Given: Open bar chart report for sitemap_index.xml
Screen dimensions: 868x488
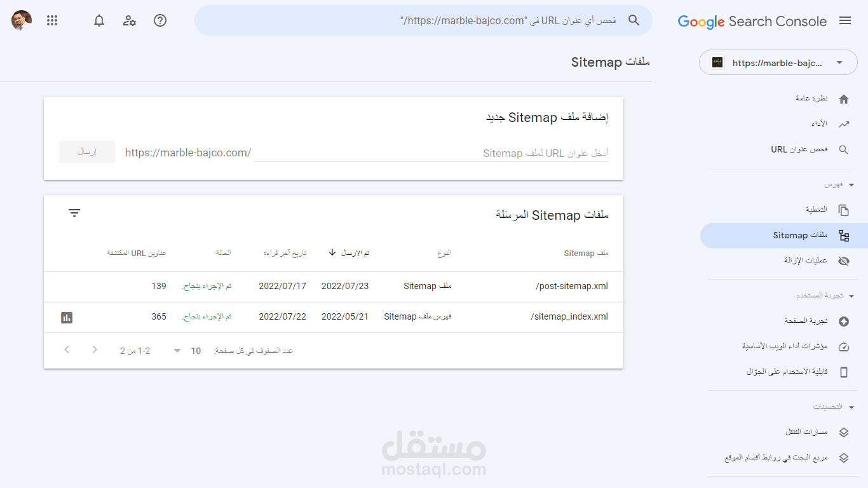Looking at the screenshot, I should click(x=67, y=317).
